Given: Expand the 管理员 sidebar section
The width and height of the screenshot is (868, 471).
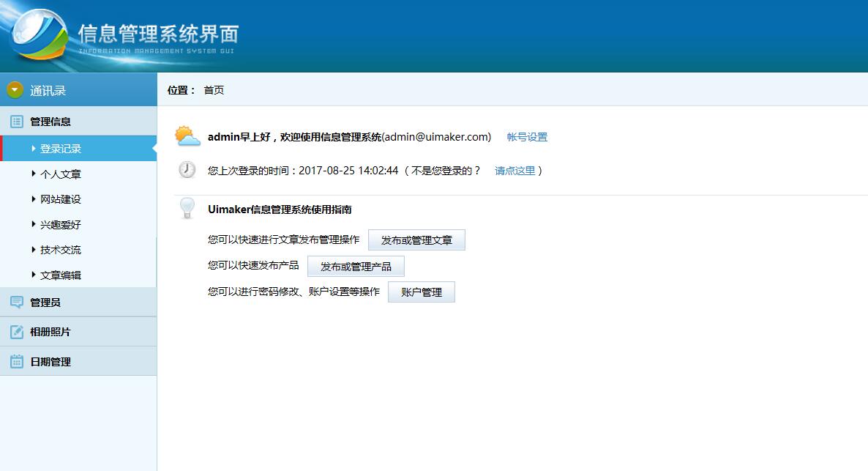Looking at the screenshot, I should click(45, 303).
